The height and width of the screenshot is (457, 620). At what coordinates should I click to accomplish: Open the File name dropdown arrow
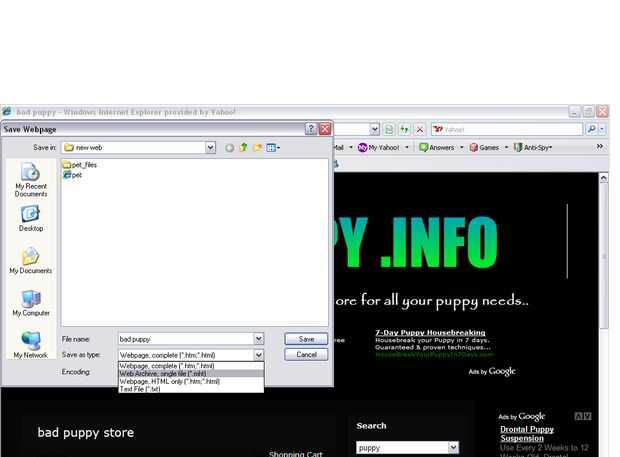(259, 339)
